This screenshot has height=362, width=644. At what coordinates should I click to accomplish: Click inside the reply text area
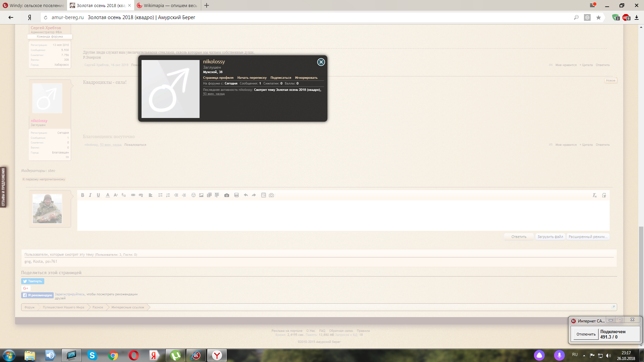pos(343,215)
